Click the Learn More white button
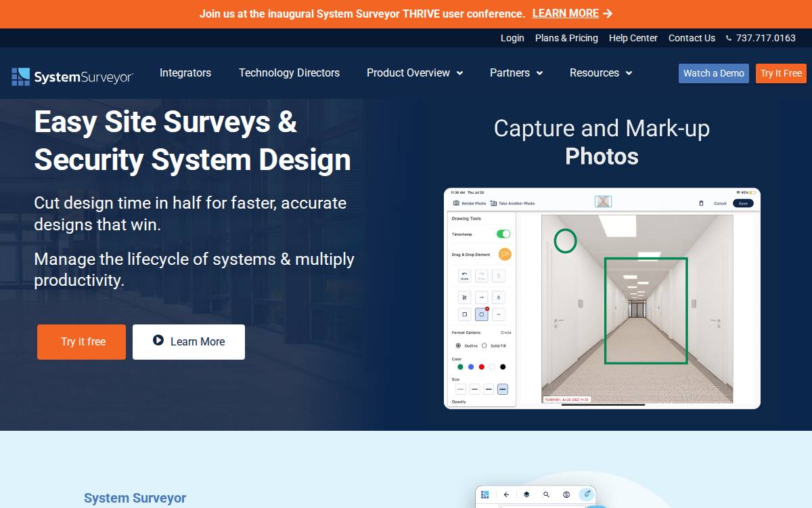The image size is (812, 508). pyautogui.click(x=189, y=341)
